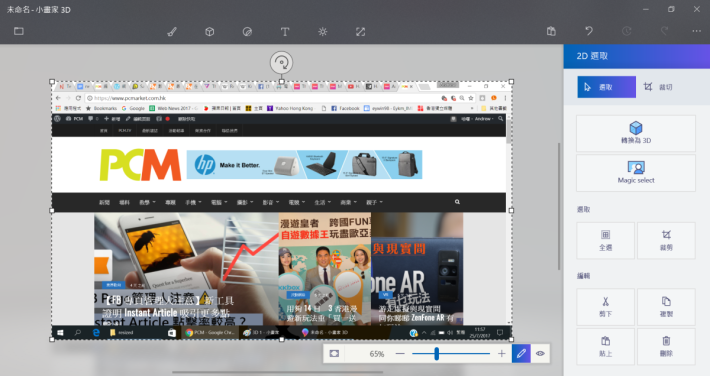Open the three-dot more options menu
Image resolution: width=710 pixels, height=376 pixels.
tap(696, 31)
